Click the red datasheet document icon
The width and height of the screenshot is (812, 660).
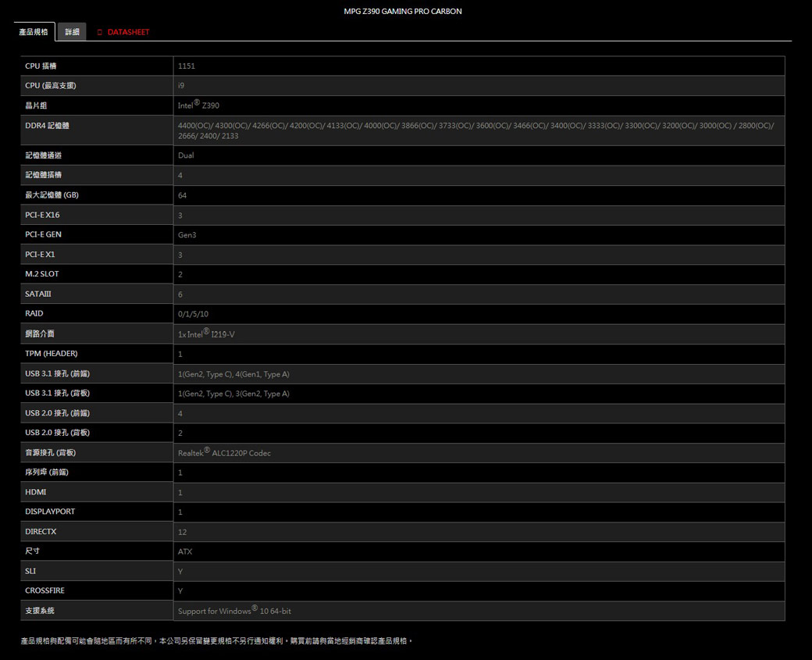pyautogui.click(x=100, y=32)
